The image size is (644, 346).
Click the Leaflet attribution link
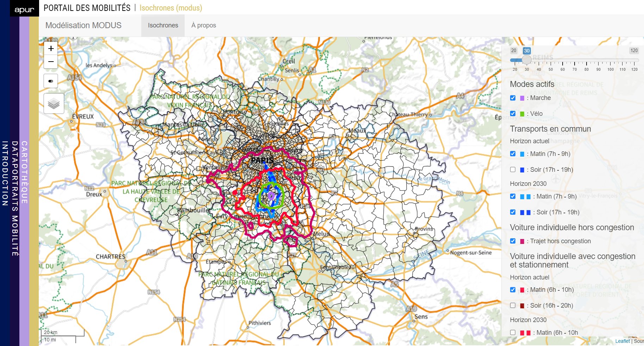pyautogui.click(x=623, y=341)
